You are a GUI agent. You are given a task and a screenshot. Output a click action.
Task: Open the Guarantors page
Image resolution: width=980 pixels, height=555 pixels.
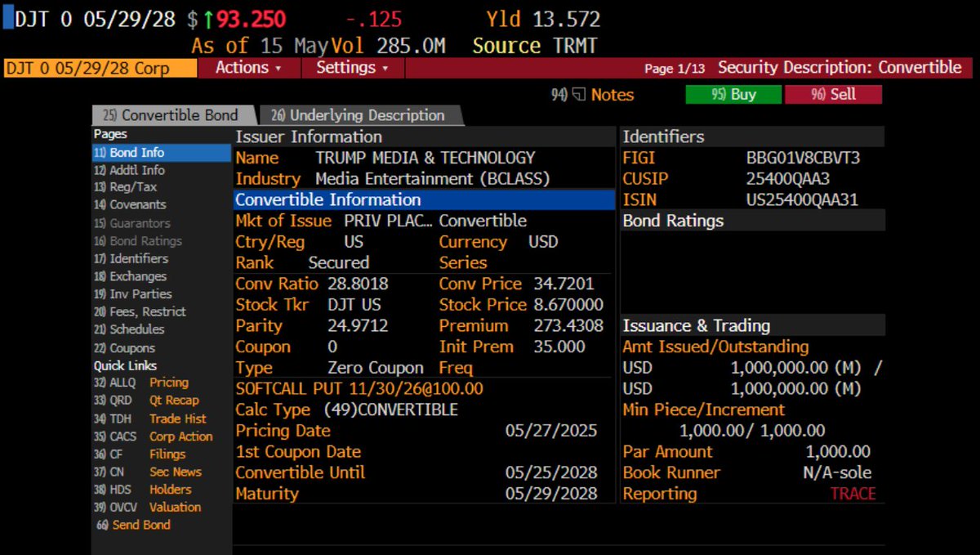click(132, 223)
